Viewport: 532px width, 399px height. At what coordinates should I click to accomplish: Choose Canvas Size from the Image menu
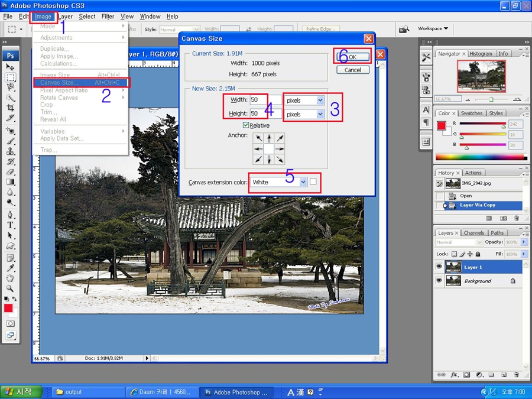[82, 82]
